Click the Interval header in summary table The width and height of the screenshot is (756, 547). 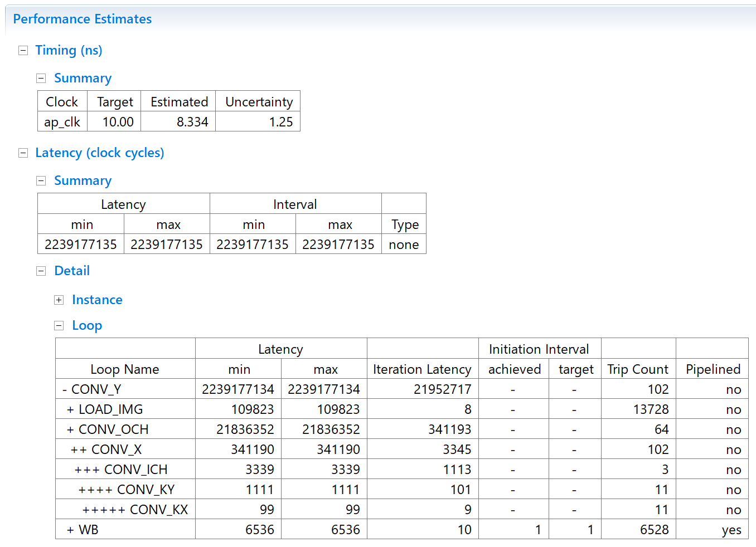click(295, 204)
